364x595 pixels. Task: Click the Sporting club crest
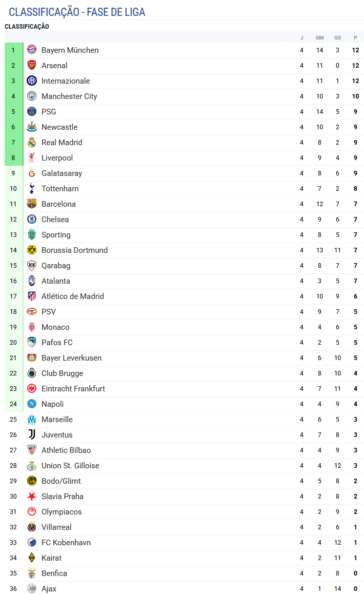coord(32,235)
